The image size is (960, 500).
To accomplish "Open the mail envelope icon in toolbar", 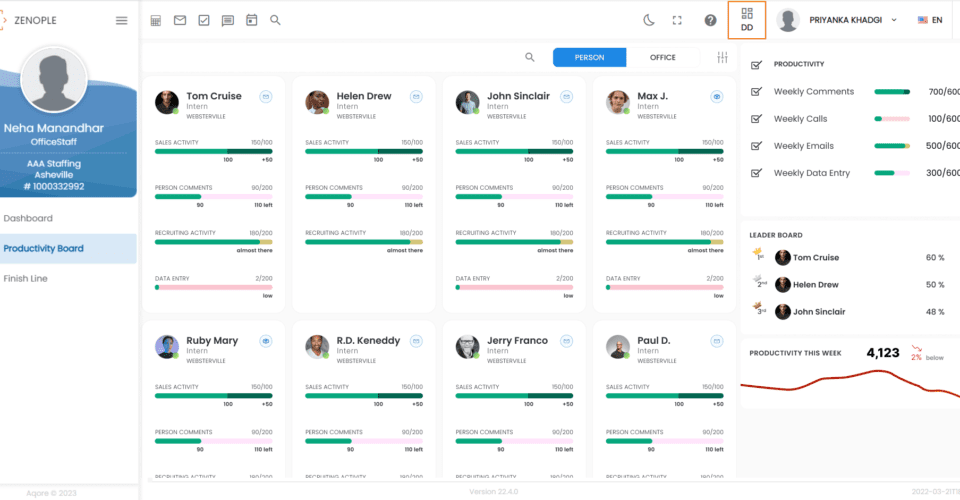I will (179, 20).
